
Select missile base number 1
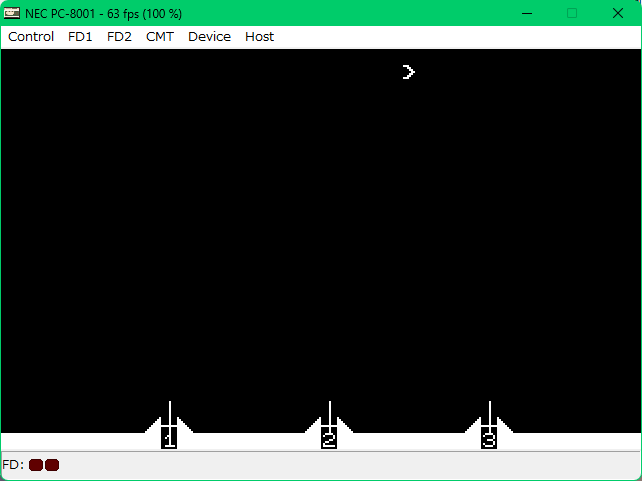[x=169, y=437]
